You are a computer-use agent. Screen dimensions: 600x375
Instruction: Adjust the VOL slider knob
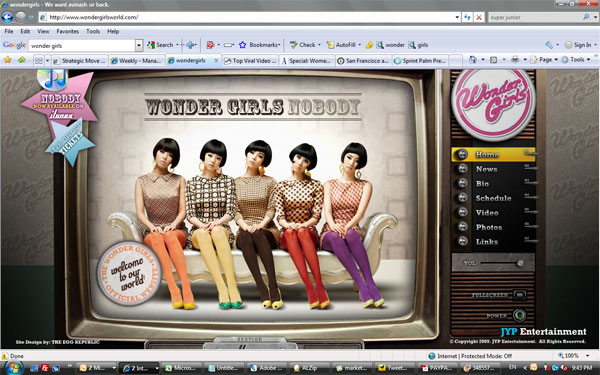[520, 263]
